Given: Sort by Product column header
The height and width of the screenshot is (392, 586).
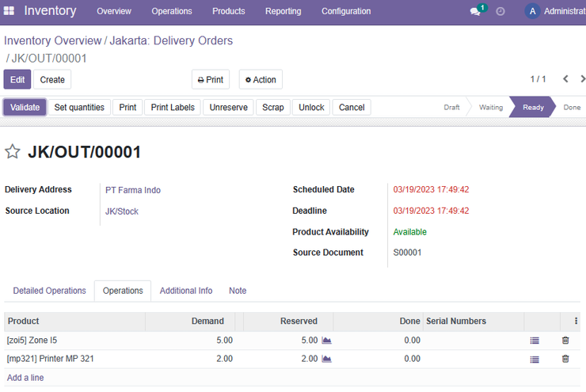Looking at the screenshot, I should 74,321.
